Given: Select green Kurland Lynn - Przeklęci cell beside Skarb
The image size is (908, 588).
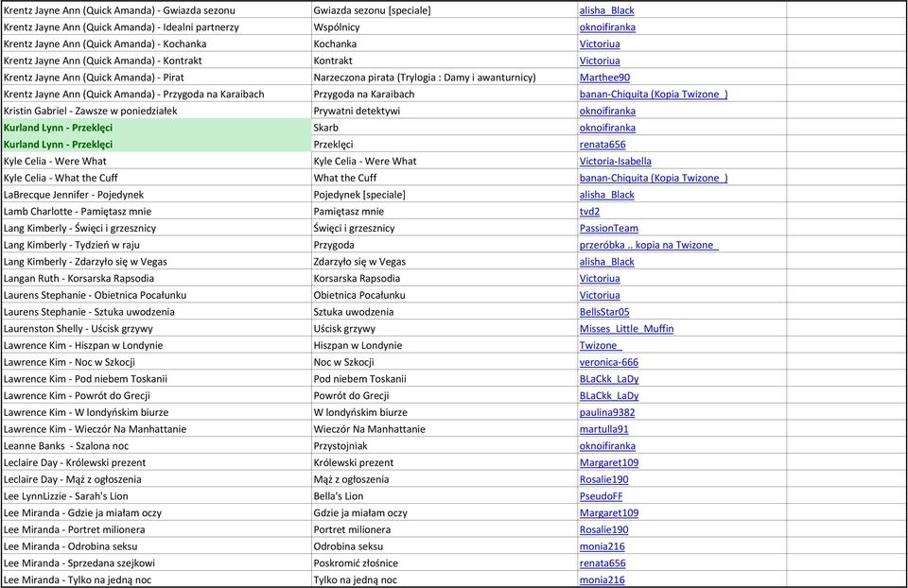Looking at the screenshot, I should (x=156, y=128).
